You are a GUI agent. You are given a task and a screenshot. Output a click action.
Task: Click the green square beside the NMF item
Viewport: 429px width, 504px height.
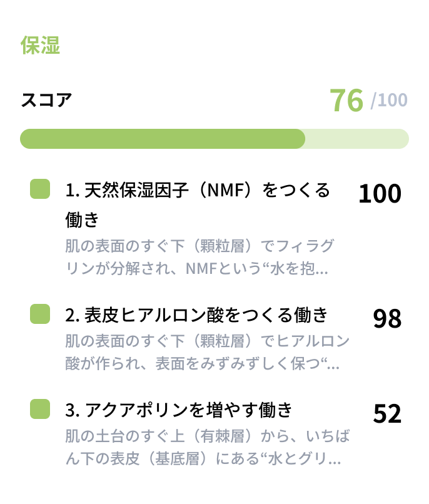tap(40, 189)
